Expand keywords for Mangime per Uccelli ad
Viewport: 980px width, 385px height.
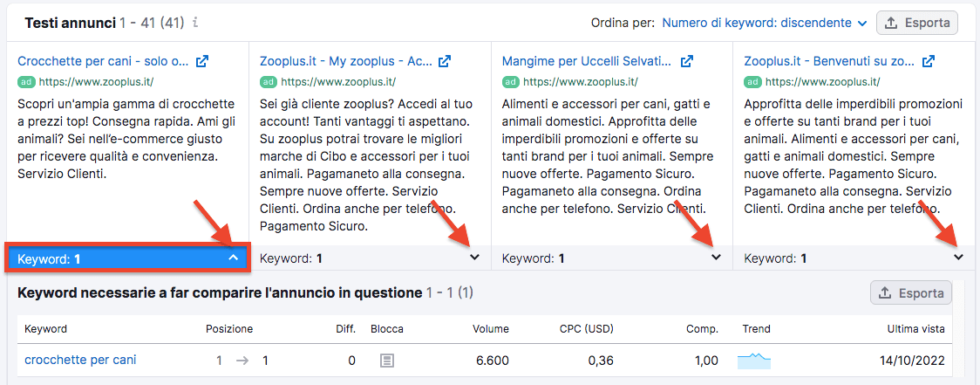717,258
